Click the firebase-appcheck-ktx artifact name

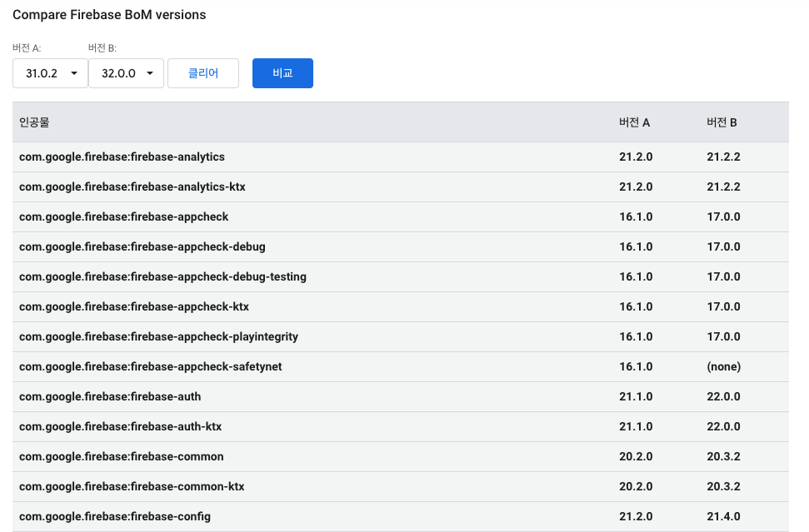pyautogui.click(x=134, y=306)
